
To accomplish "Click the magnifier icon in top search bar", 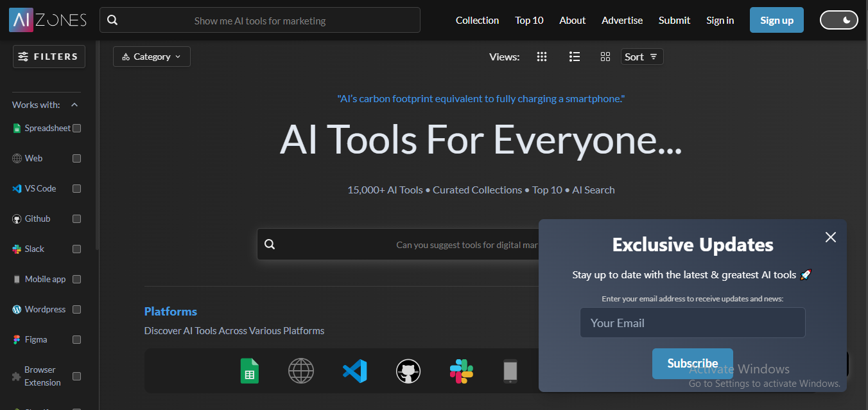I will 112,20.
